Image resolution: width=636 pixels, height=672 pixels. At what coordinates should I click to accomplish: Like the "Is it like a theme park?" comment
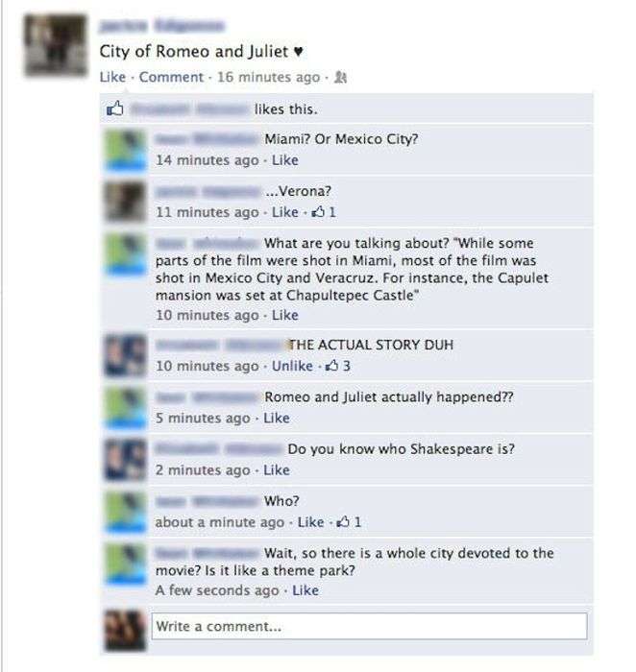pyautogui.click(x=306, y=590)
